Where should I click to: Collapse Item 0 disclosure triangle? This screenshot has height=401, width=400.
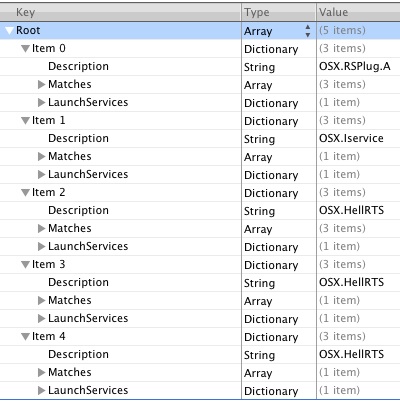(25, 49)
